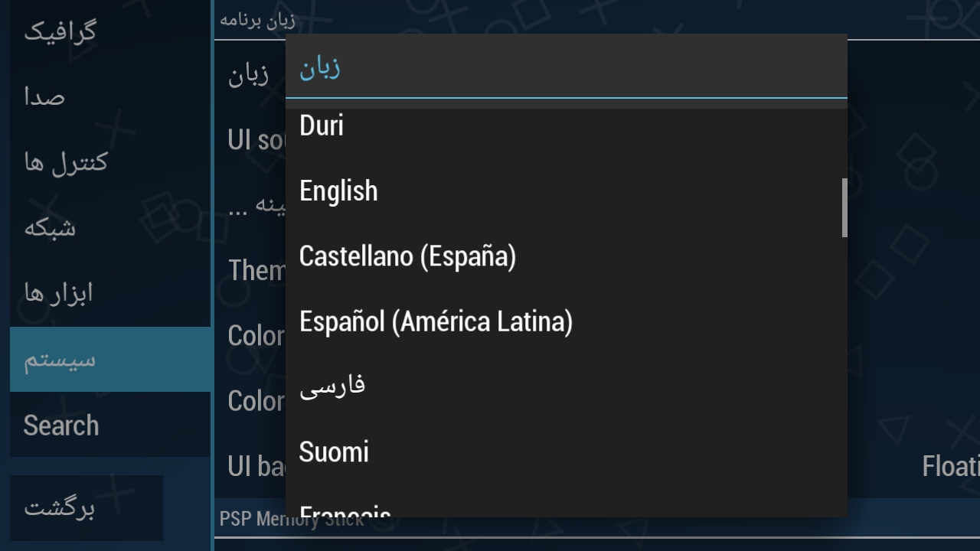Click the زبان popup title header
Image resolution: width=980 pixels, height=551 pixels.
[566, 67]
